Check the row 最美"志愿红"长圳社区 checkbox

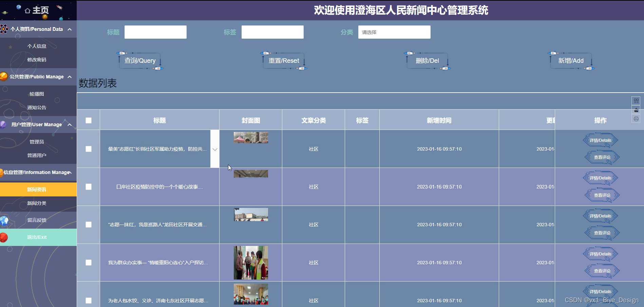pos(89,149)
